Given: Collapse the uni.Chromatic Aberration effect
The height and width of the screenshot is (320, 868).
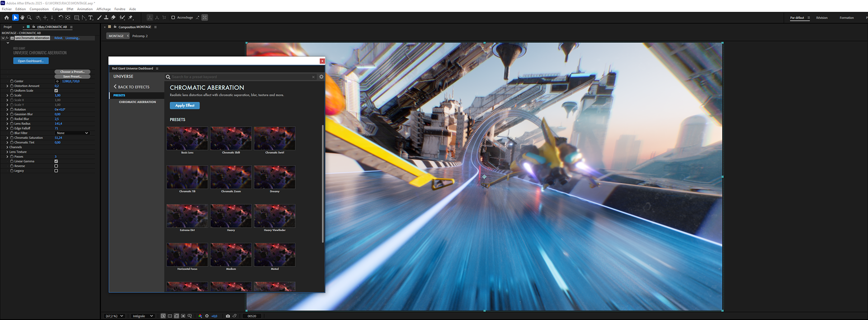Looking at the screenshot, I should click(x=3, y=38).
